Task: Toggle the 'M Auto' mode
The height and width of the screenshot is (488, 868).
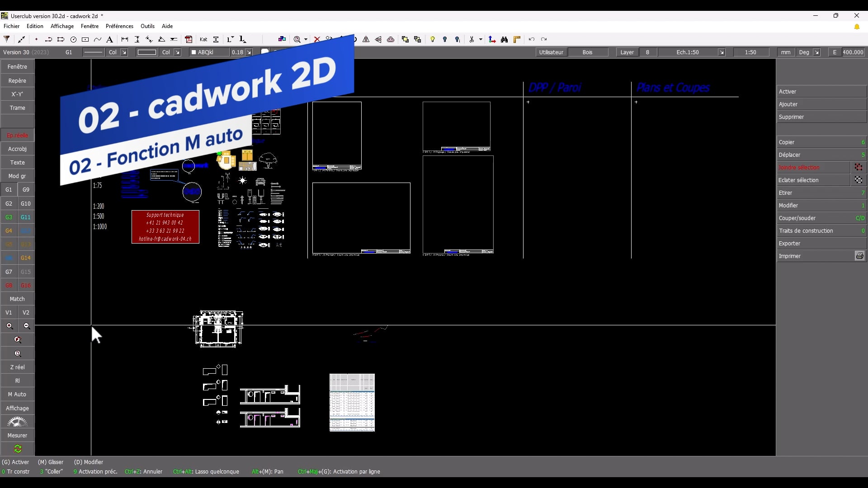Action: [x=17, y=394]
